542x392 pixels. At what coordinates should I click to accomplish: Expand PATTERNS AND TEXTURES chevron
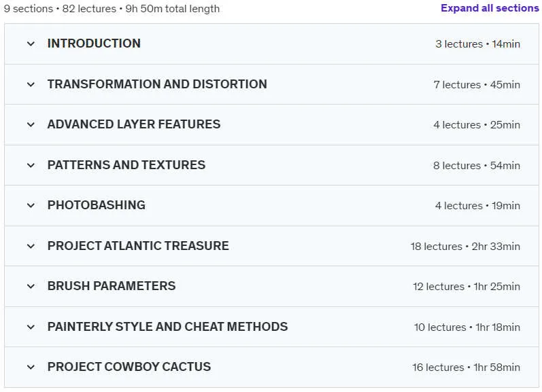coord(31,166)
